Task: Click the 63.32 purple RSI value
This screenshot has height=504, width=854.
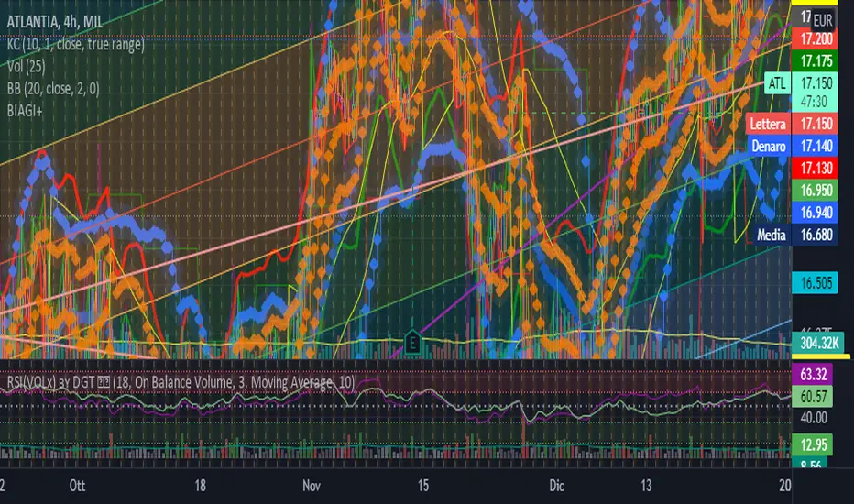Action: tap(813, 374)
